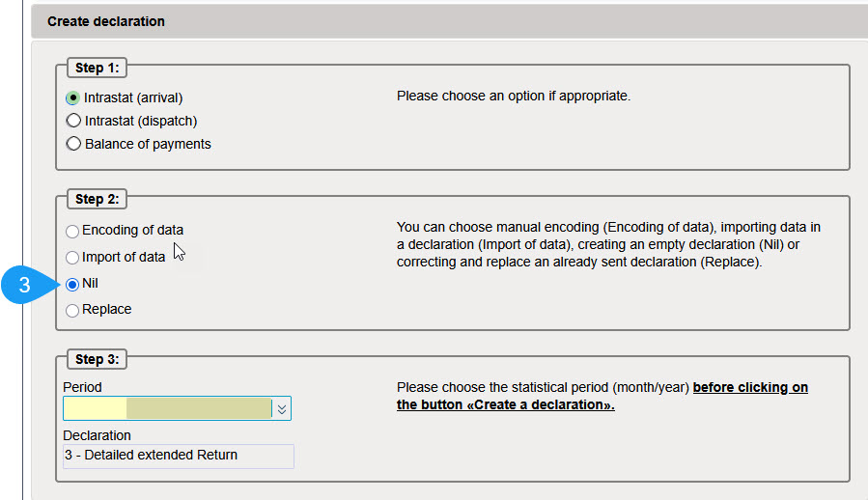Image resolution: width=868 pixels, height=500 pixels.
Task: Click the Declaration field label
Action: [97, 435]
